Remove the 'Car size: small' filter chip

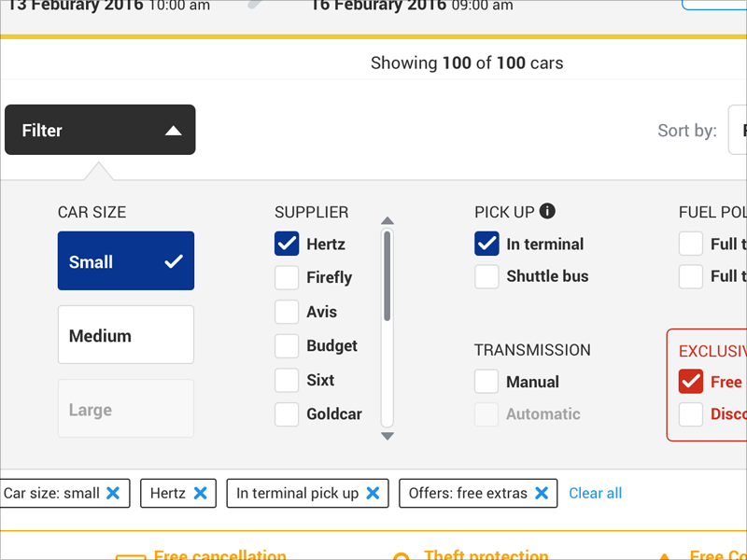click(x=113, y=493)
